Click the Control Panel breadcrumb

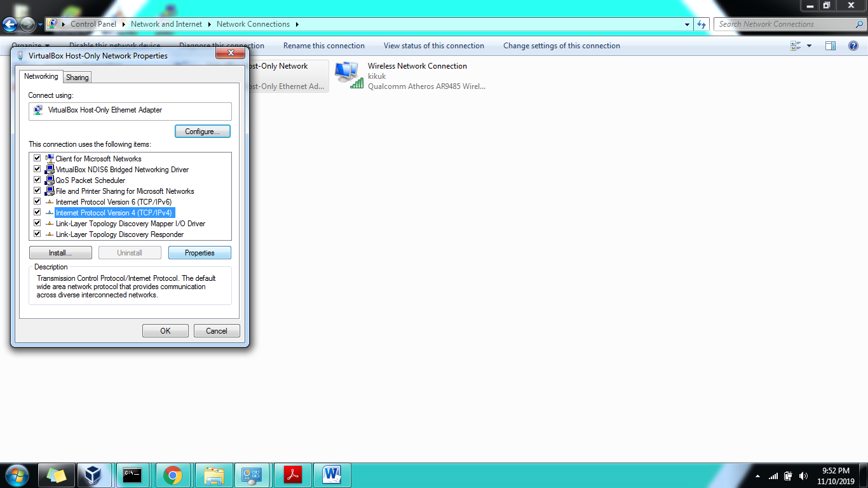tap(93, 24)
